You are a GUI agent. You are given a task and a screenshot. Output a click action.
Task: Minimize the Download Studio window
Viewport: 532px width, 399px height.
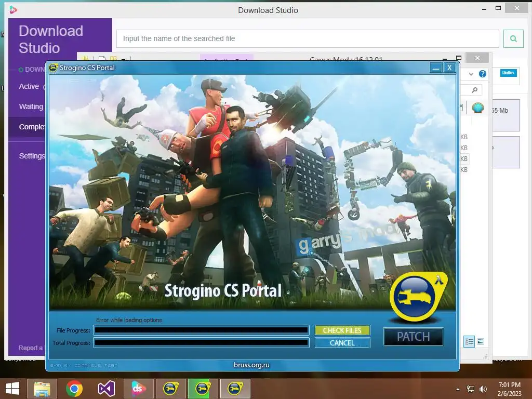(x=484, y=9)
